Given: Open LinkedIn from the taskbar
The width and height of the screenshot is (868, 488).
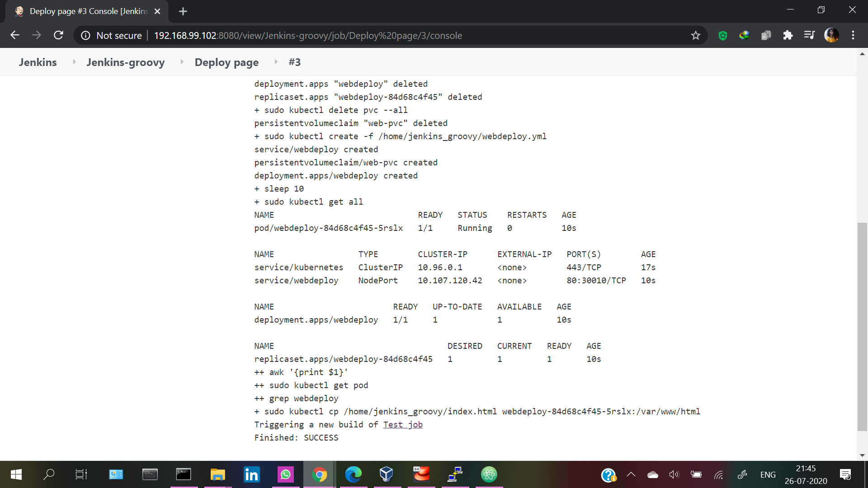Looking at the screenshot, I should click(x=251, y=474).
